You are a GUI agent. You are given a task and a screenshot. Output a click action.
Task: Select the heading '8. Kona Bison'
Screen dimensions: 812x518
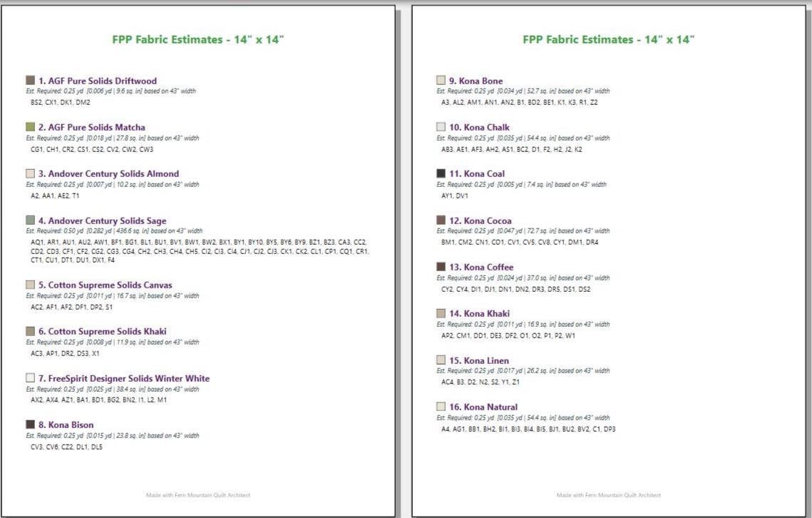[66, 425]
